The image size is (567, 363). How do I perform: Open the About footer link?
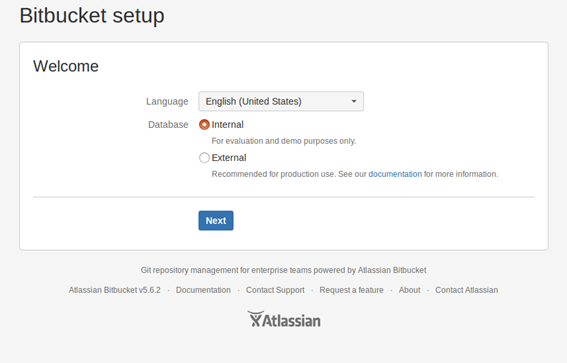coord(409,290)
